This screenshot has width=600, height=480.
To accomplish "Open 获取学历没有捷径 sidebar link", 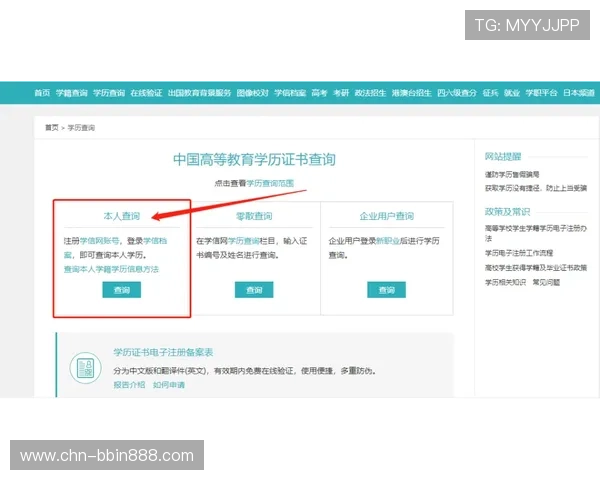I will 536,188.
